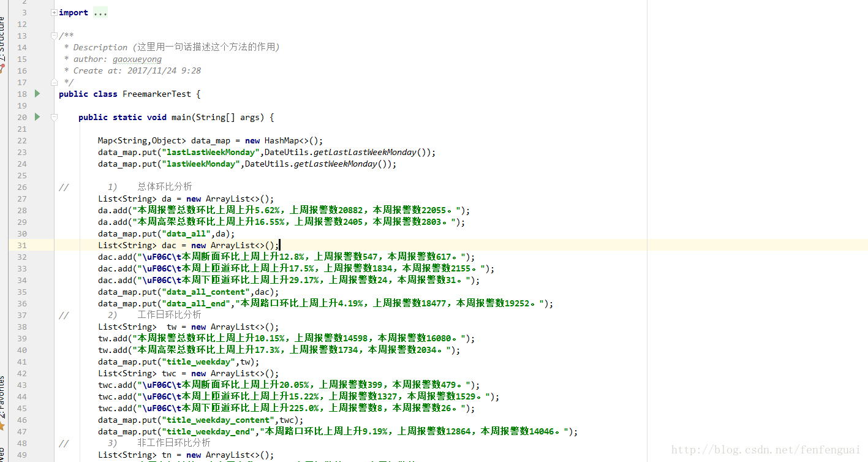
Task: Click the 非工作日环比分析 comment on line 48
Action: coord(175,442)
